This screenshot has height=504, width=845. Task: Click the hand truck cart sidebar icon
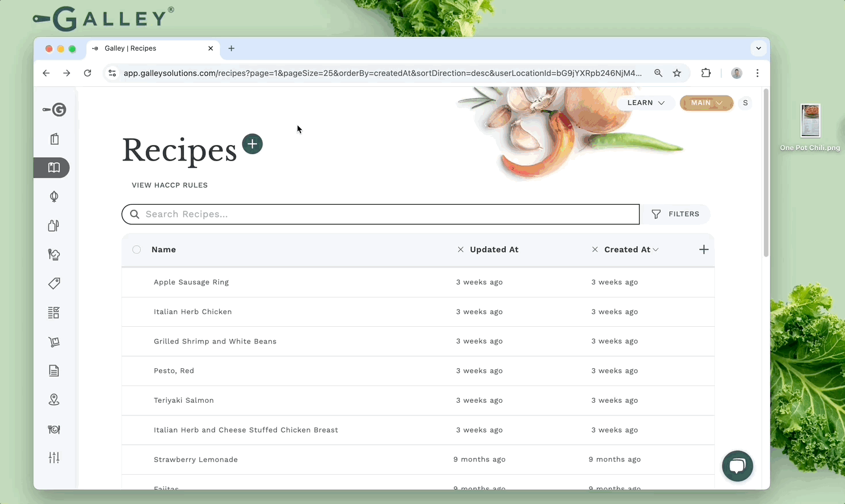coord(54,342)
